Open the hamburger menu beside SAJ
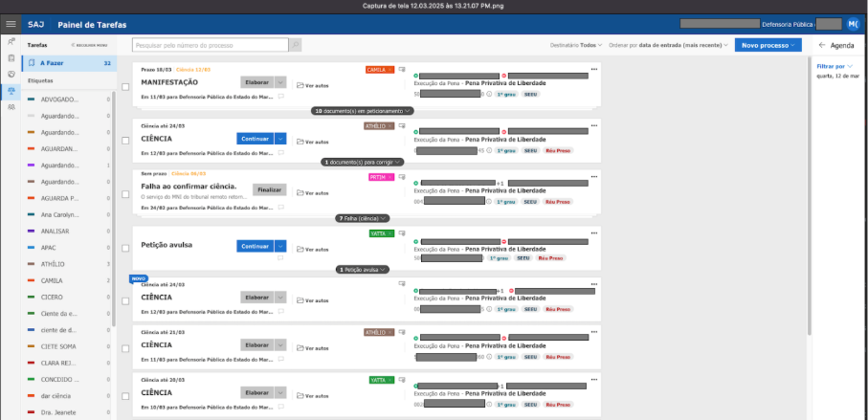The height and width of the screenshot is (420, 868). [11, 23]
